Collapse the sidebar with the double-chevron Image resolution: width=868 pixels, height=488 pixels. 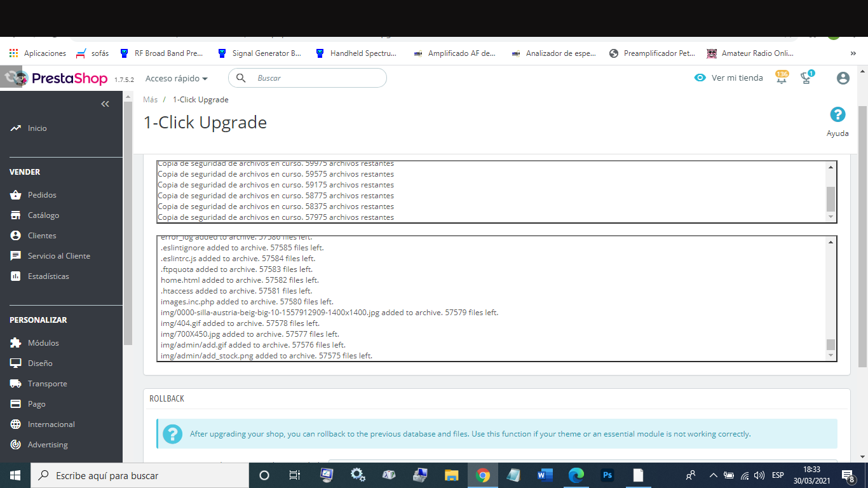105,104
